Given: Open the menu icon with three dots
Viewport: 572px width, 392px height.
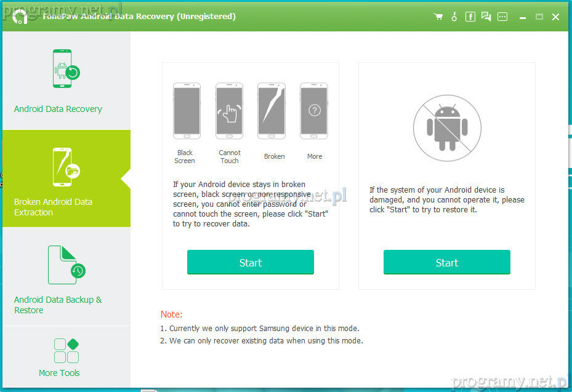Looking at the screenshot, I should (x=502, y=17).
